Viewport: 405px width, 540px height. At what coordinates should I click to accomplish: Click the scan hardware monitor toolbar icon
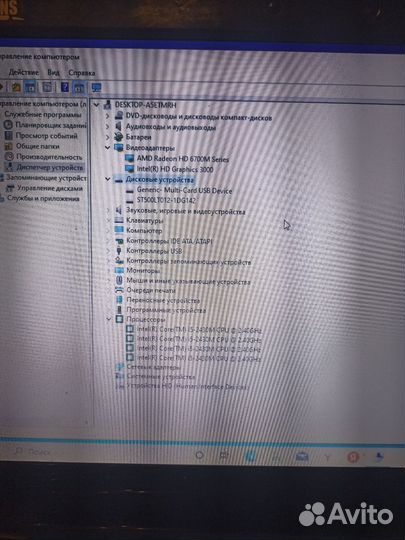(96, 87)
